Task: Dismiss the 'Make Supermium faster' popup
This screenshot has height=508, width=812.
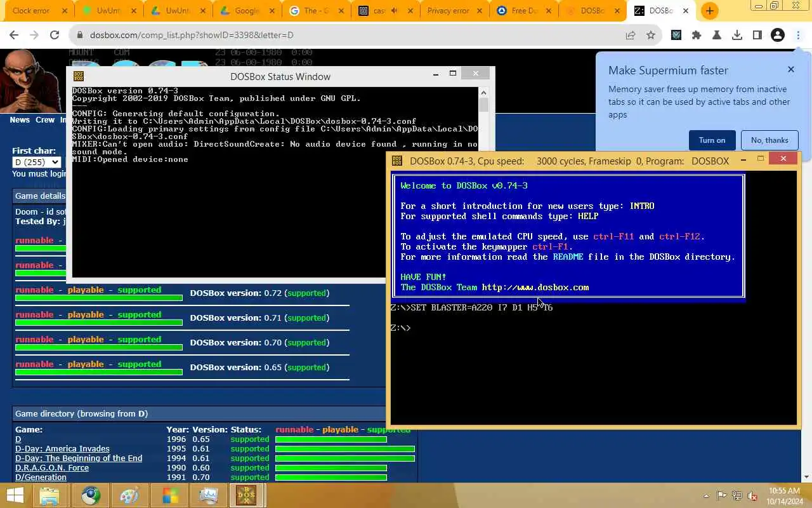Action: [x=790, y=69]
